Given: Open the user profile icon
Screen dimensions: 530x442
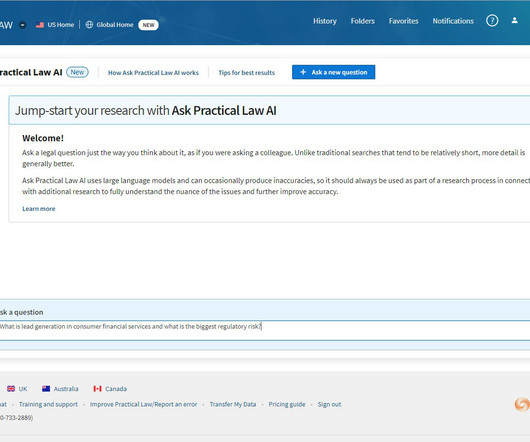Looking at the screenshot, I should (514, 21).
